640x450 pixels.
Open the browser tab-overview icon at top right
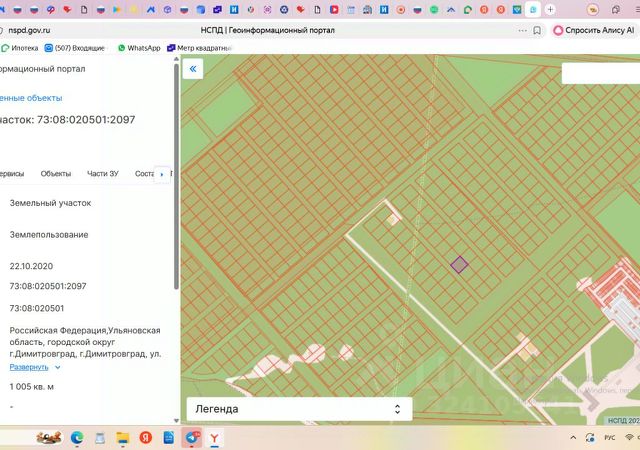616,9
